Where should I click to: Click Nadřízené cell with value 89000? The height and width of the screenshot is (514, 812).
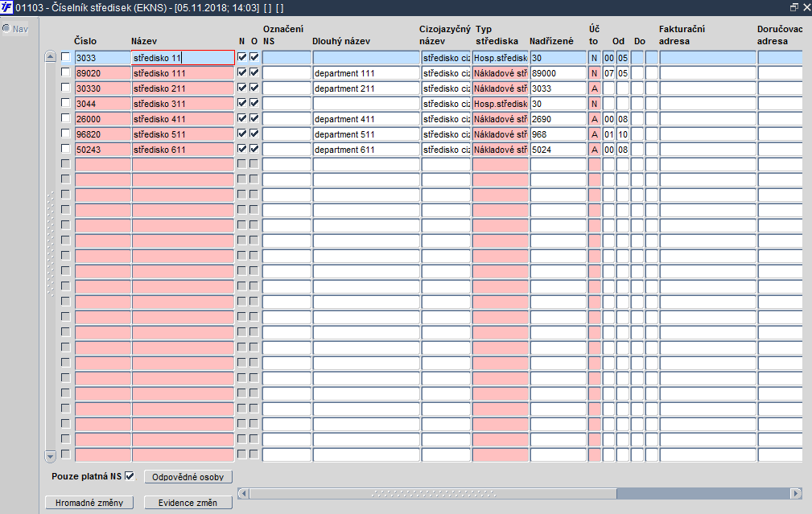pos(559,73)
